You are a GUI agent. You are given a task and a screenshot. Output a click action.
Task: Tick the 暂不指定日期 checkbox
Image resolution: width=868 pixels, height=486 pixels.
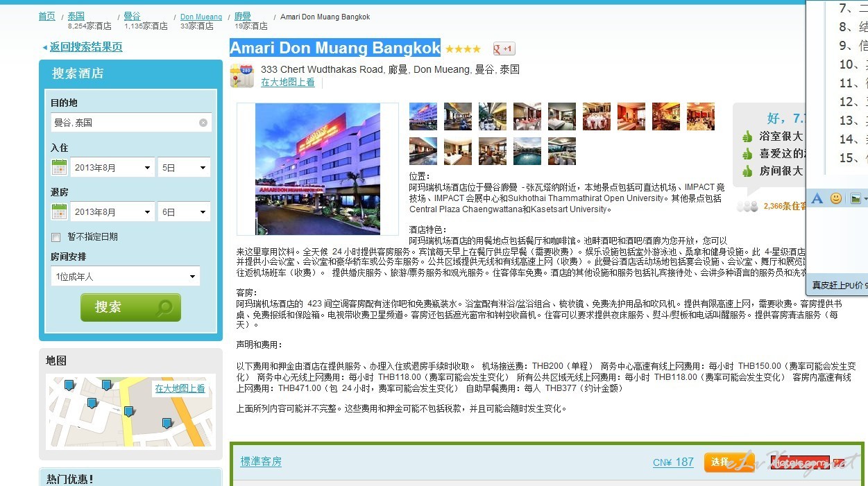56,237
